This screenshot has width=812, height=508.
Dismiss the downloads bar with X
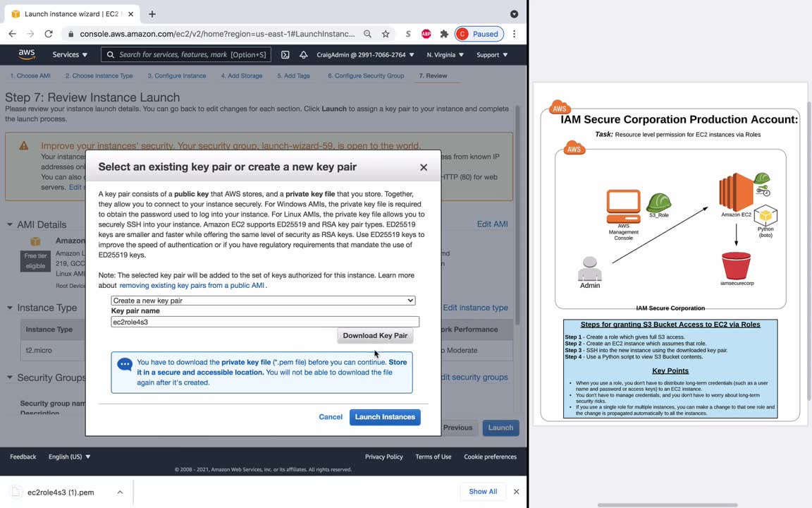coord(516,491)
